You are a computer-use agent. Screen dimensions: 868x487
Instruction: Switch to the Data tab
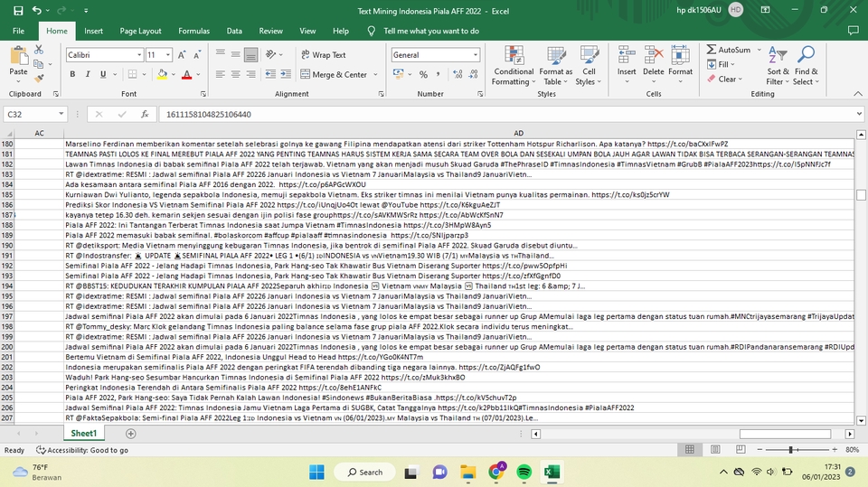pos(234,31)
